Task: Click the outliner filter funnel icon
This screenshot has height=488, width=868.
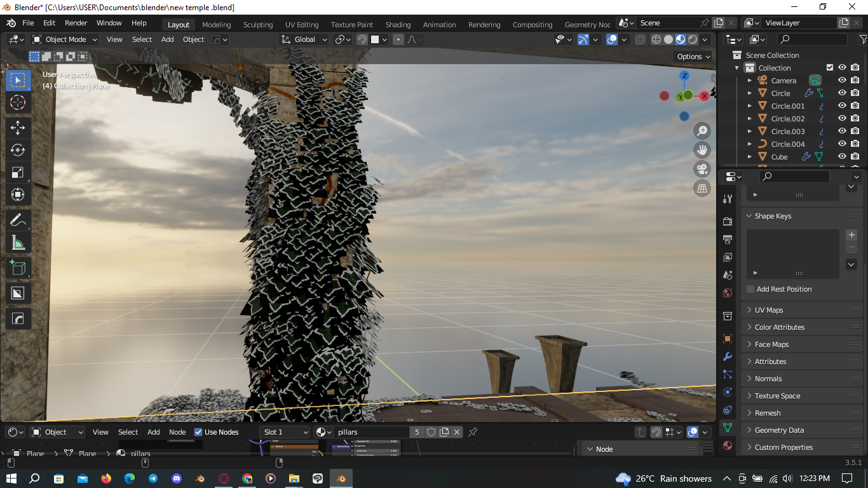Action: pyautogui.click(x=862, y=39)
